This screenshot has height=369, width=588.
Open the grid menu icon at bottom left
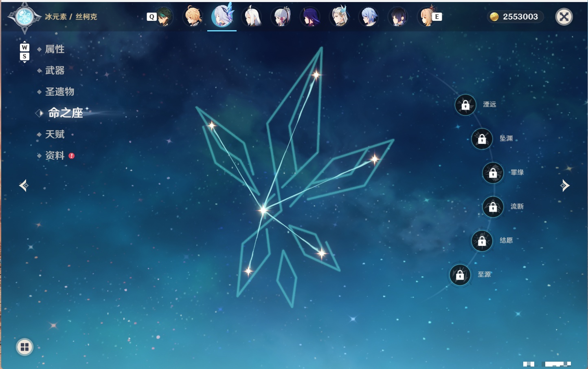(24, 347)
